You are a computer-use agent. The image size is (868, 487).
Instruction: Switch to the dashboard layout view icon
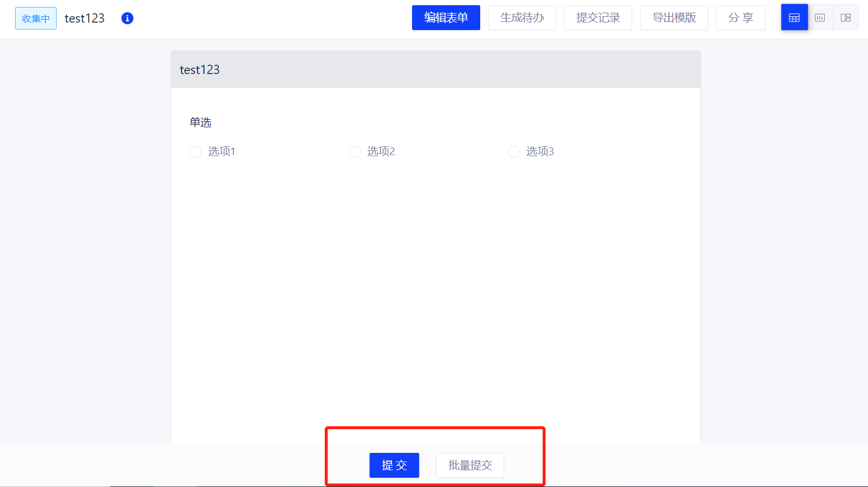tap(845, 18)
